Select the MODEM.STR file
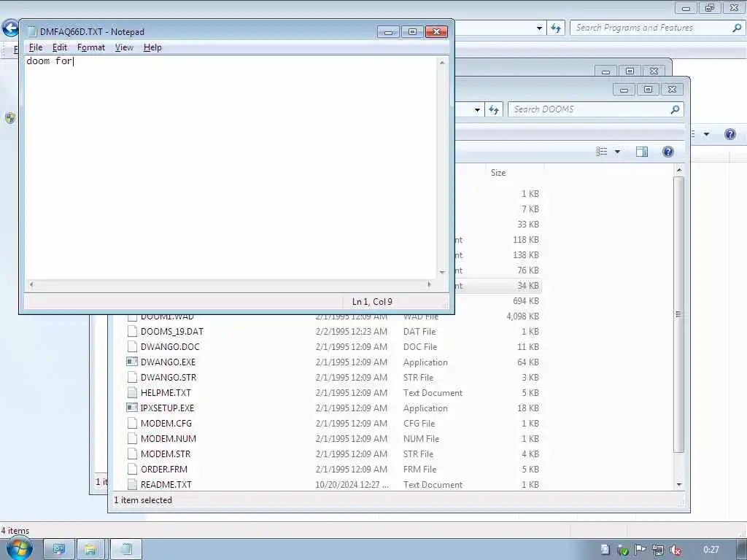 [x=166, y=454]
